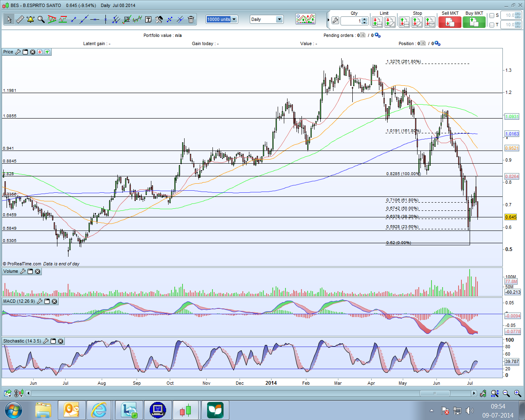This screenshot has height=420, width=525.
Task: Open pending orders gear settings
Action: [x=377, y=35]
